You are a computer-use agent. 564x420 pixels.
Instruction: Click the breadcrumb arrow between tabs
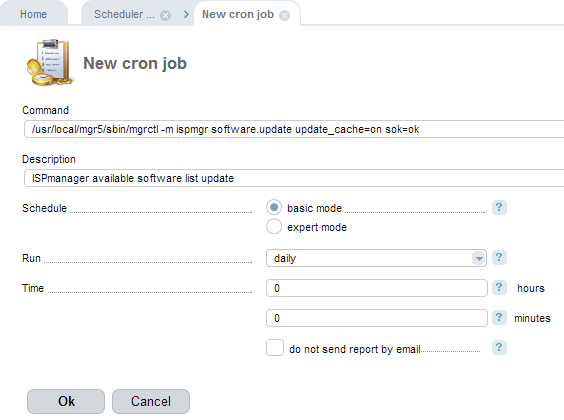click(x=186, y=14)
